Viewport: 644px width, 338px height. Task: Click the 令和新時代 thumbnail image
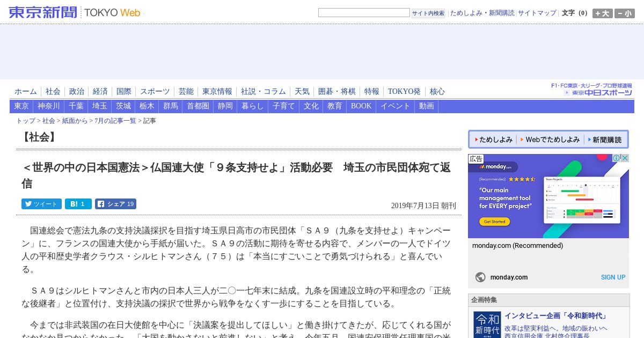pos(487,325)
